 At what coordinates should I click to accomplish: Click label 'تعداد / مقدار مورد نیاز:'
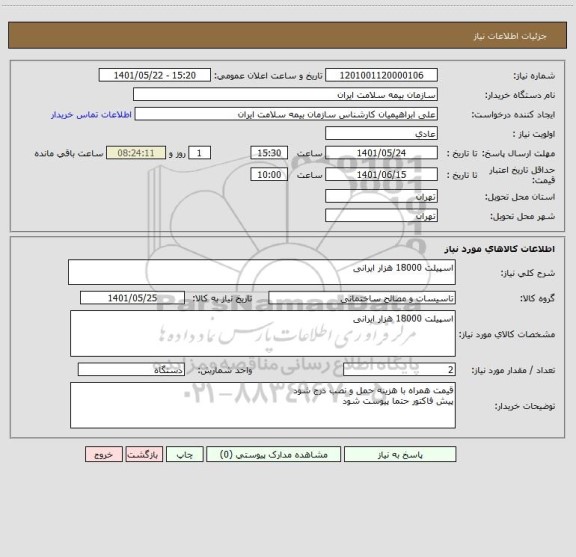pos(513,370)
